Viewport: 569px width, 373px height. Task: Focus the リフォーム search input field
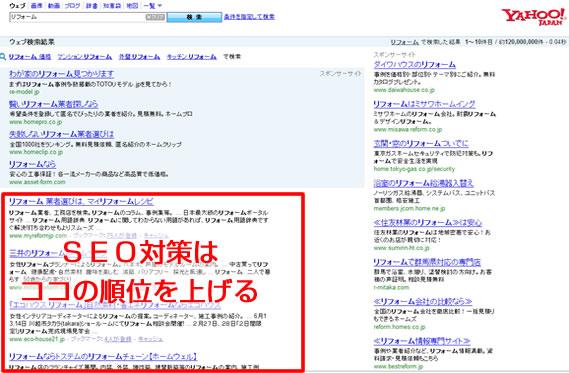(77, 17)
